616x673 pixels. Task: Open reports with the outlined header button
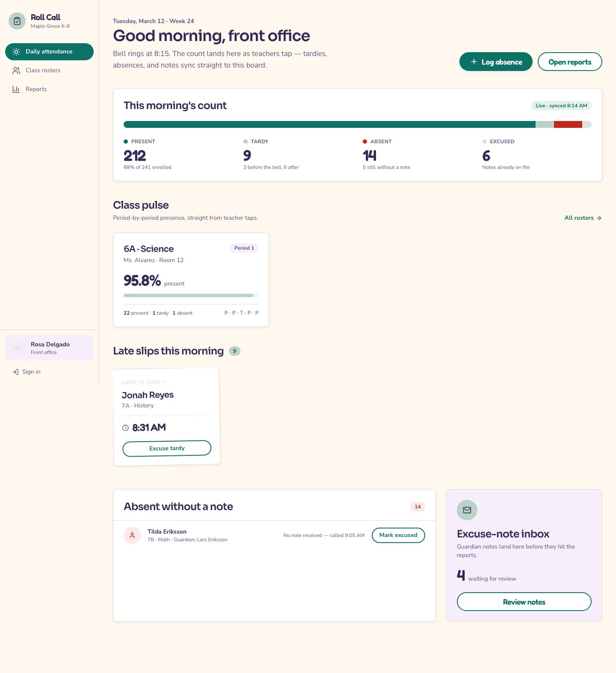(x=570, y=62)
